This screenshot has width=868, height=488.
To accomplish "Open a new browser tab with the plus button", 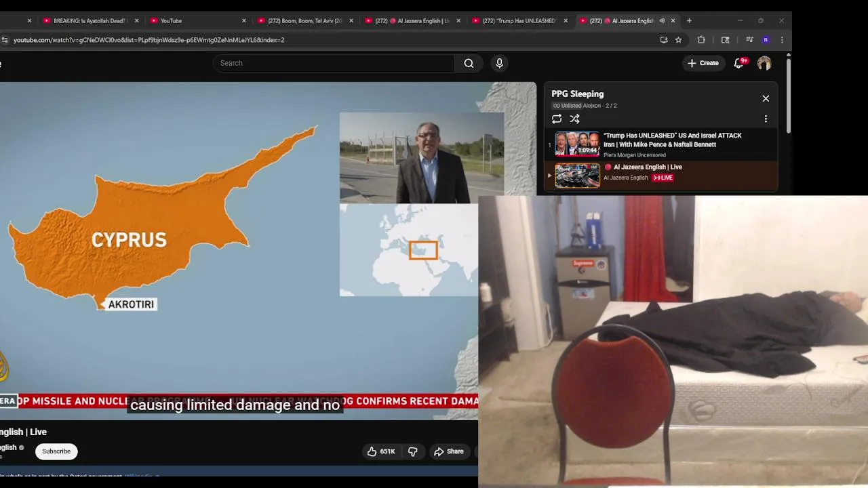I will tap(689, 21).
